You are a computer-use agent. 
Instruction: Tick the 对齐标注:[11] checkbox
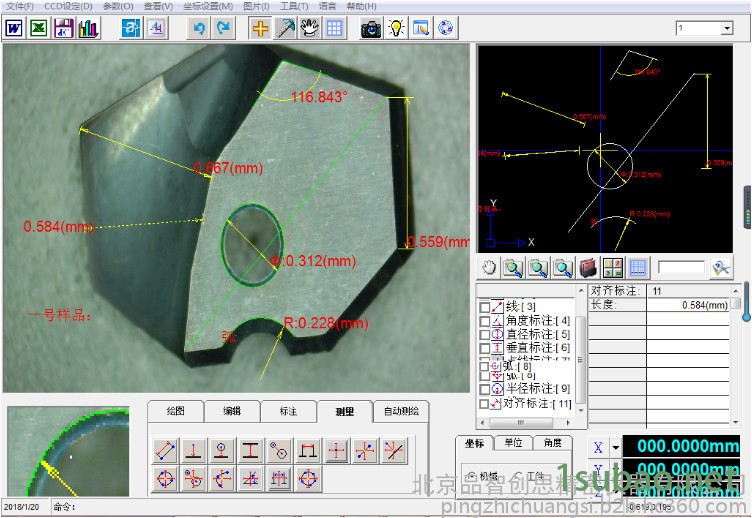(x=485, y=404)
